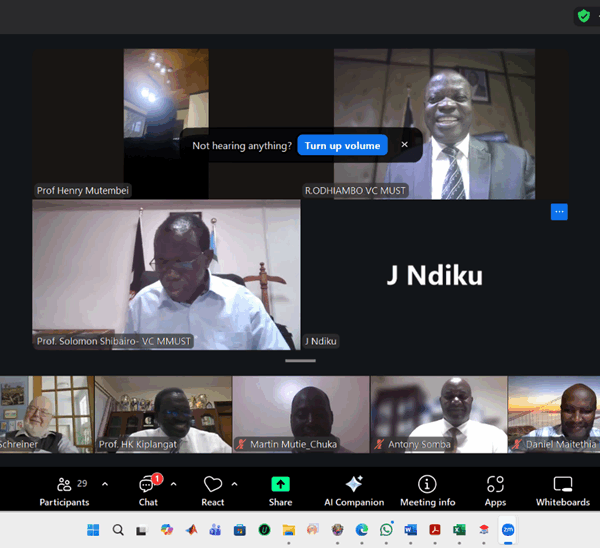Open the Zoom app taskbar icon

508,530
